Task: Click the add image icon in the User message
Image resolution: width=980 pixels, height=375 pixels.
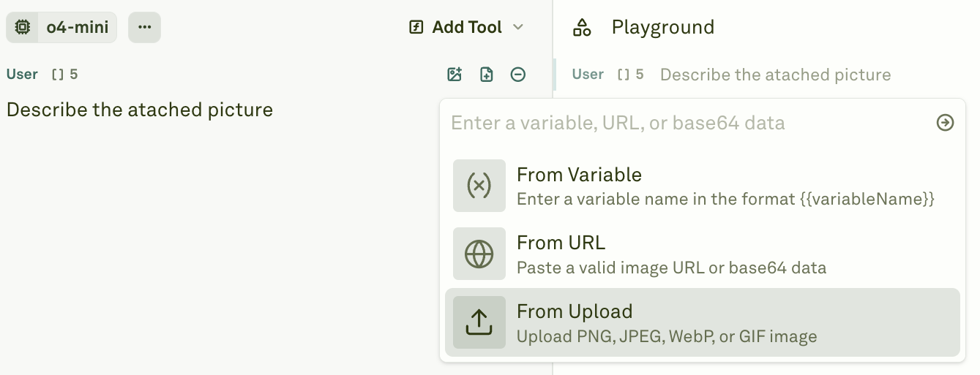Action: [x=455, y=74]
